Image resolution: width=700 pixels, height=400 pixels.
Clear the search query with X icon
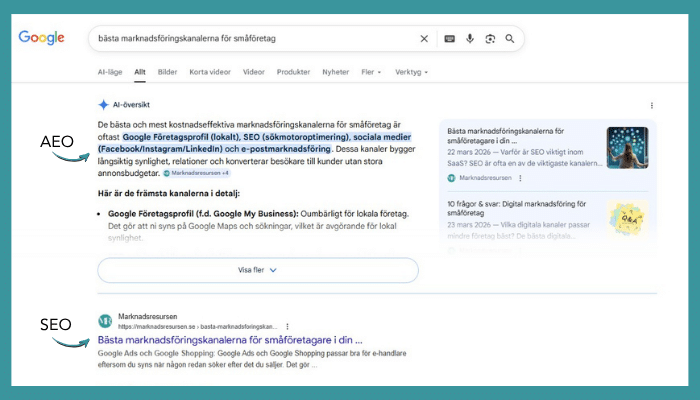point(424,39)
